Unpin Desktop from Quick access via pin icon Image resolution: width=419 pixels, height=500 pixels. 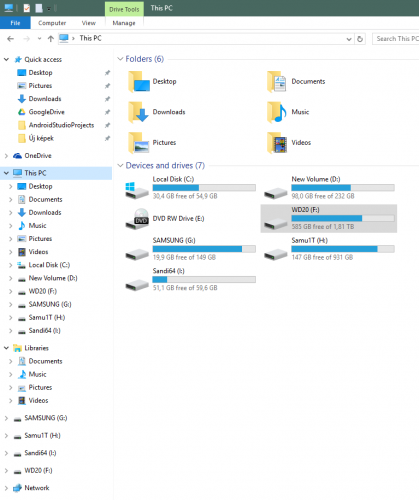107,73
